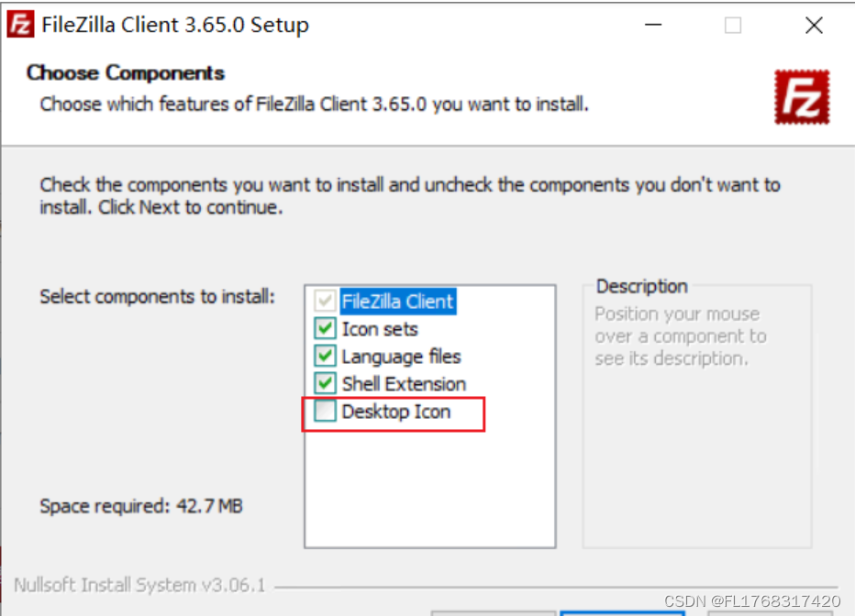Select the Language files list entry
The image size is (855, 616).
tap(401, 357)
